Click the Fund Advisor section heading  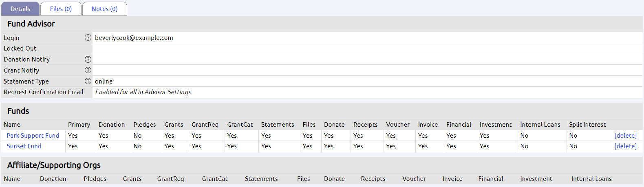click(31, 24)
